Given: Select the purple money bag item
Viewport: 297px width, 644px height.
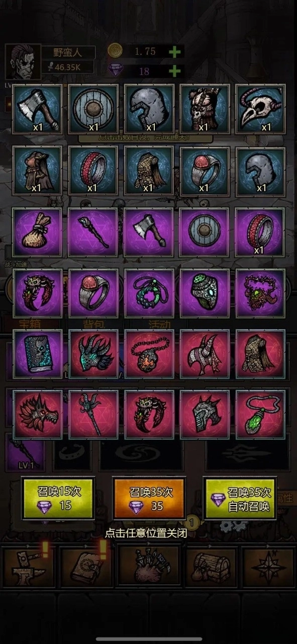Looking at the screenshot, I should coord(37,232).
